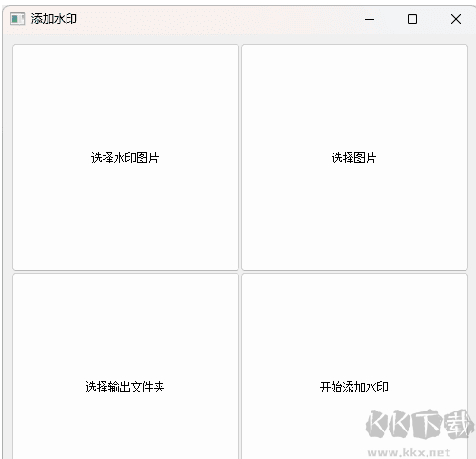The height and width of the screenshot is (459, 476).
Task: Close the 添加水印 window
Action: 456,19
